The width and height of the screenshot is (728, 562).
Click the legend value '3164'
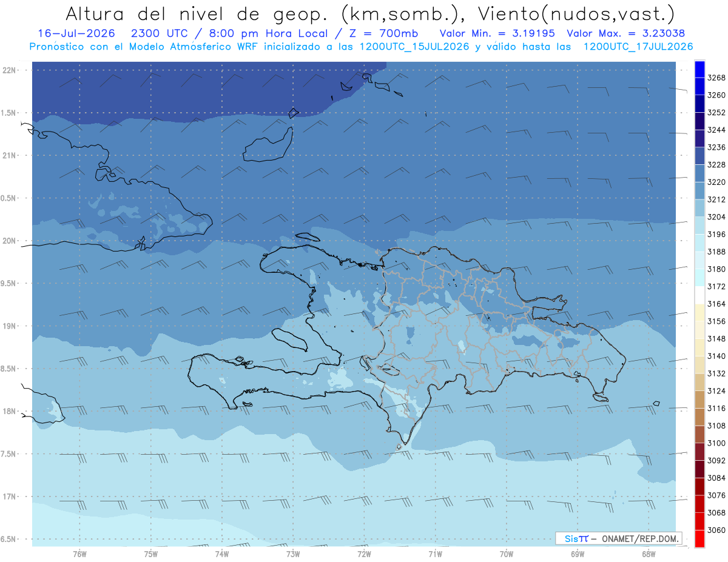(x=716, y=304)
